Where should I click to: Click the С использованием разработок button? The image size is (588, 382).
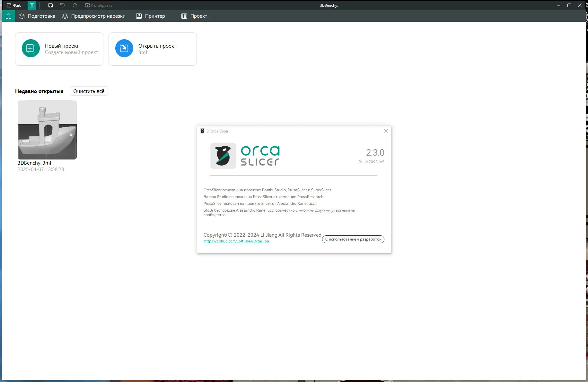[353, 239]
